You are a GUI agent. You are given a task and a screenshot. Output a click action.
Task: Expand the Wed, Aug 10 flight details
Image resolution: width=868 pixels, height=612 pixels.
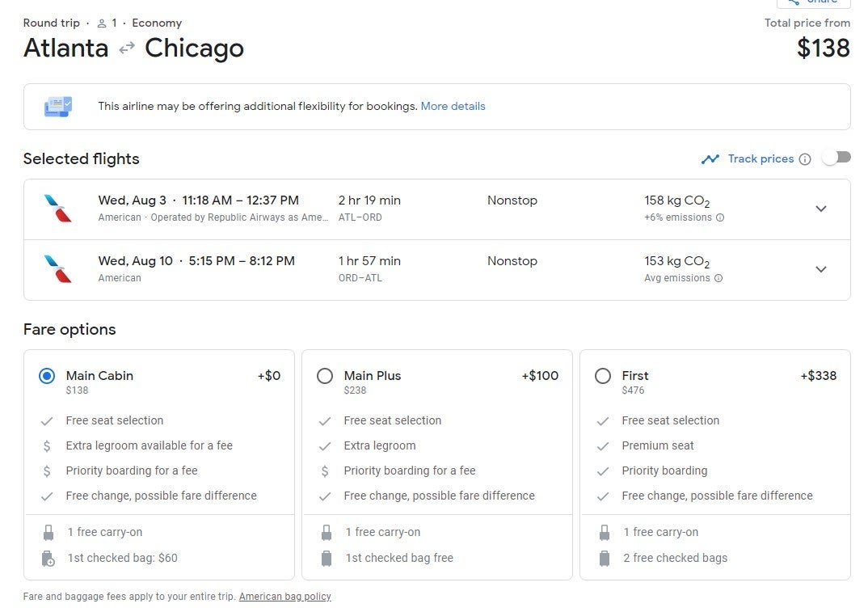pos(821,269)
